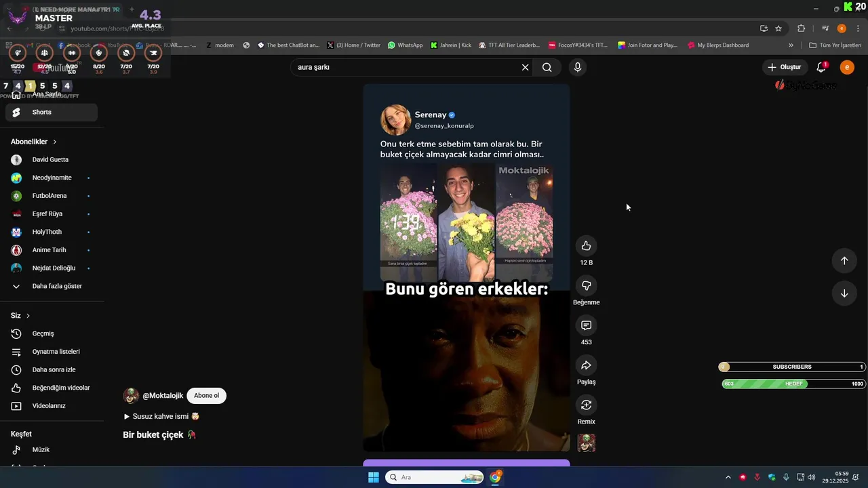
Task: Show hidden system tray icons chevron
Action: click(x=728, y=477)
